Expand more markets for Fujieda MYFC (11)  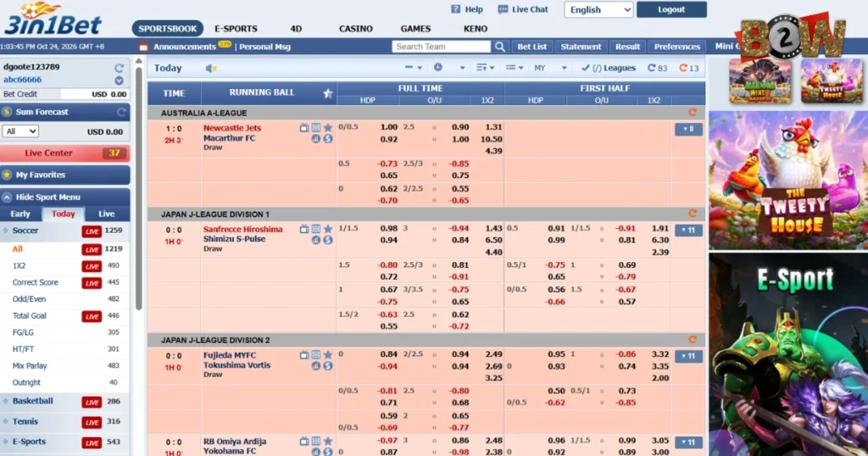[688, 356]
